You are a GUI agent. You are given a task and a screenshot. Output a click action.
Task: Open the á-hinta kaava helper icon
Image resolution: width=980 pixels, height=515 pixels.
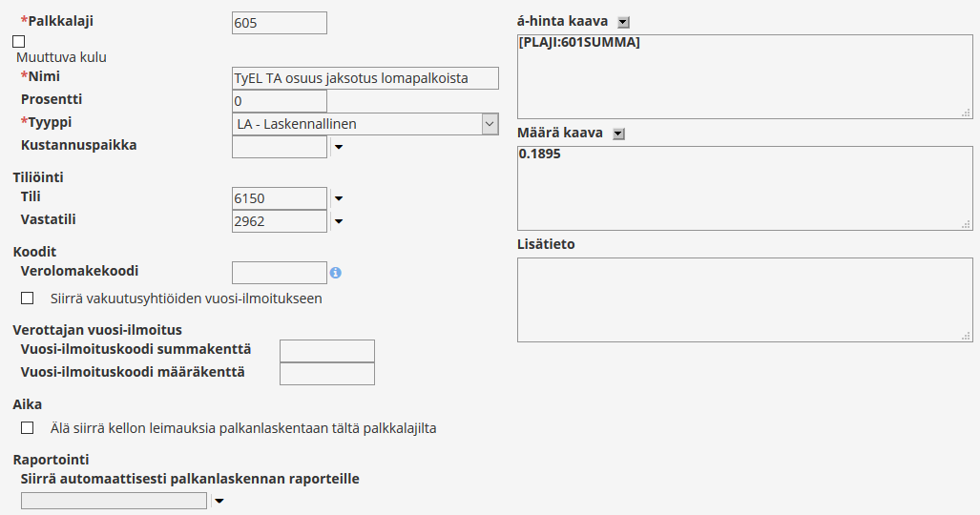click(623, 22)
